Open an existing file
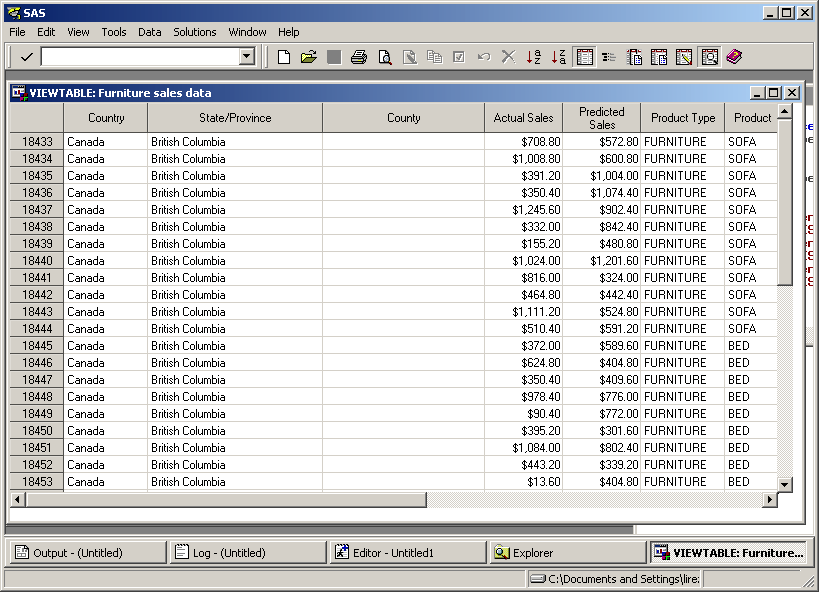Viewport: 819px width, 592px height. click(308, 57)
